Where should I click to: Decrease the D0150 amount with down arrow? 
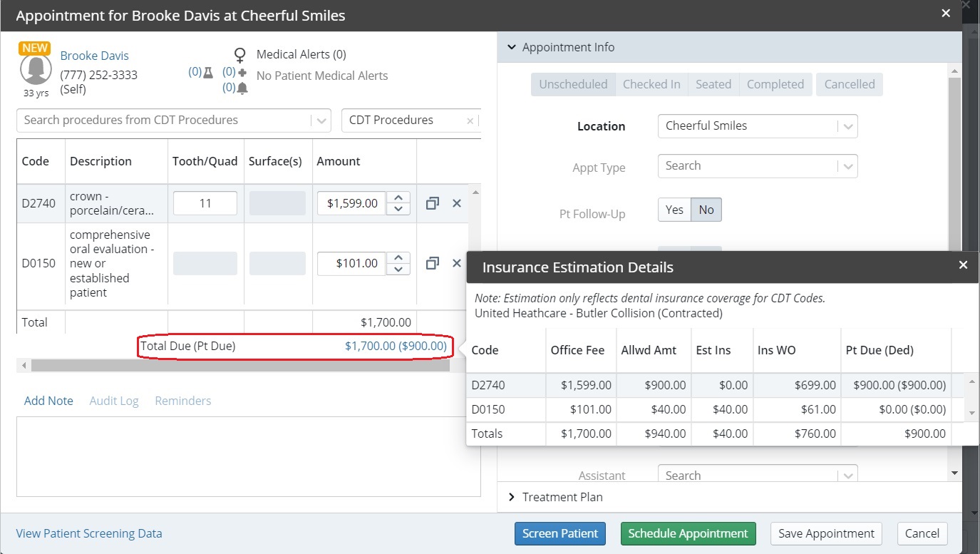tap(399, 269)
